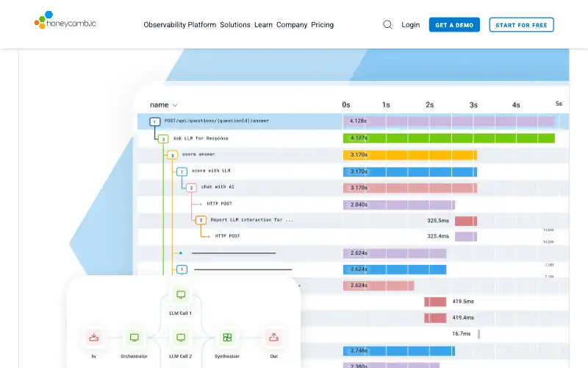Click the red 419.4ms span bar

point(435,318)
